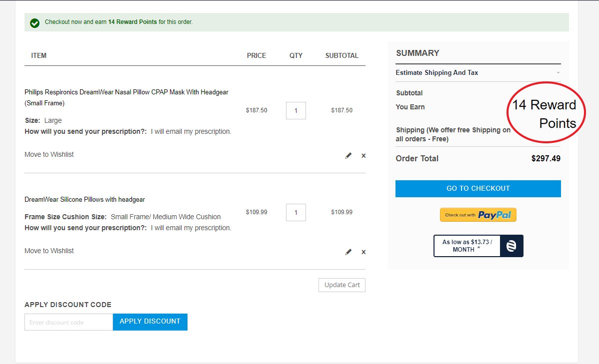Click the $187.50 price of the Philips mask
Screen dimensions: 599x364
click(x=256, y=110)
